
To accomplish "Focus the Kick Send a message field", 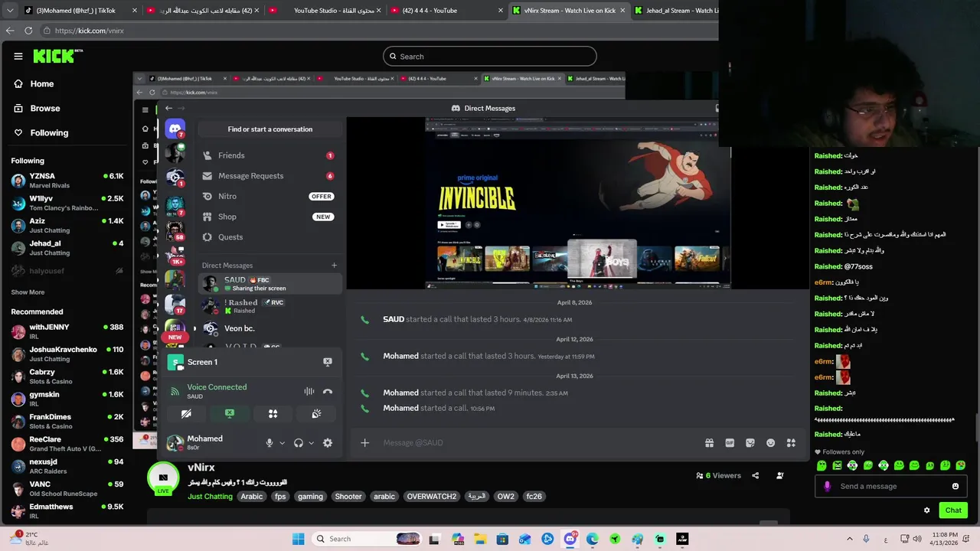I will point(890,487).
